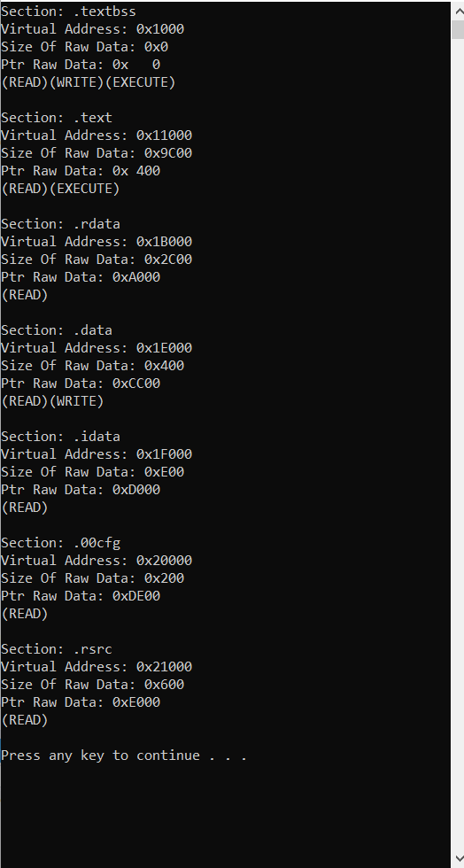Click the (READ)(WRITE)(EXECUTE) flags line
Viewport: 464px width, 868px height.
click(x=88, y=82)
